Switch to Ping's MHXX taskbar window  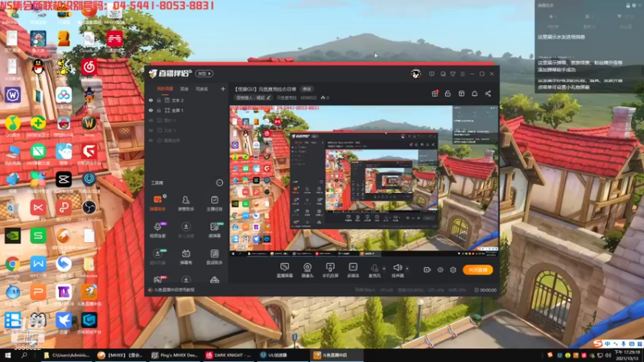click(175, 355)
